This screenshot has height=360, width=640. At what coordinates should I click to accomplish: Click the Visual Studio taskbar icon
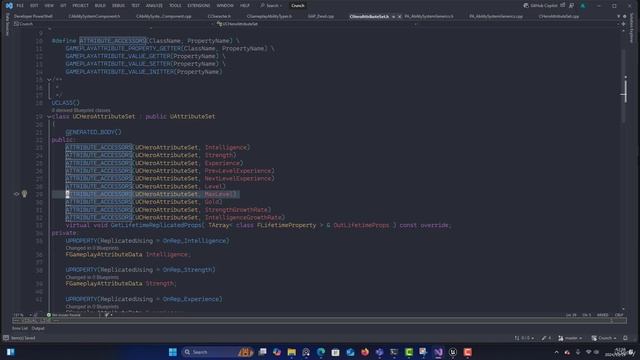438,352
